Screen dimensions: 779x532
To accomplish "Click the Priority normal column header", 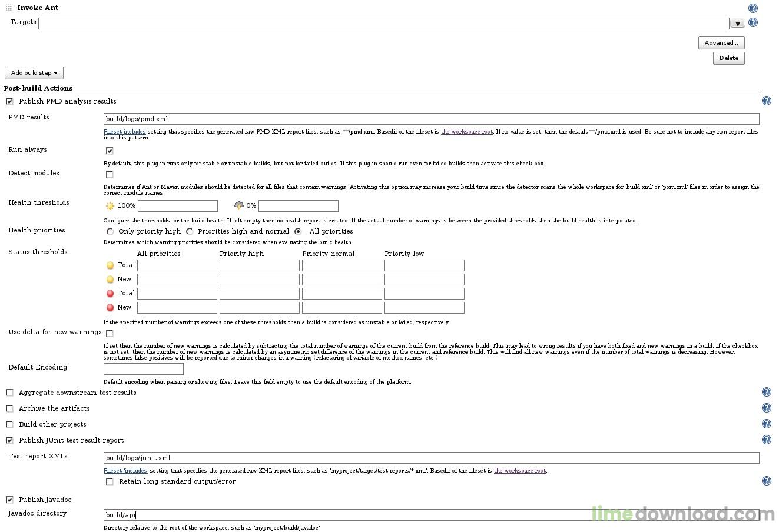I will 329,254.
